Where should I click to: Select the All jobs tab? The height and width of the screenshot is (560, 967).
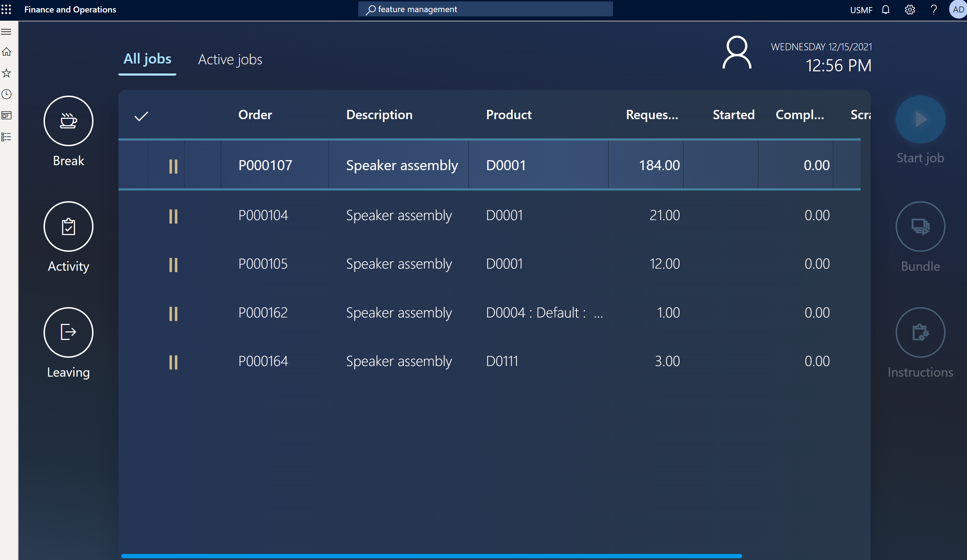[147, 59]
